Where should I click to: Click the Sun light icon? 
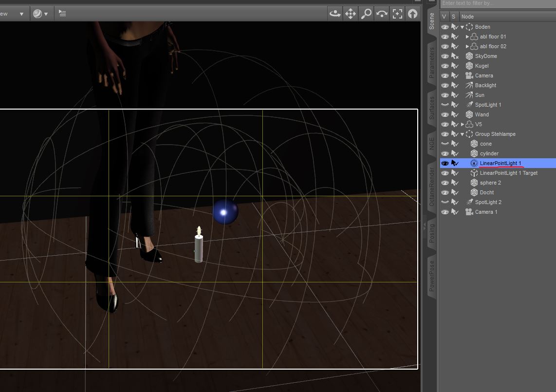point(469,95)
